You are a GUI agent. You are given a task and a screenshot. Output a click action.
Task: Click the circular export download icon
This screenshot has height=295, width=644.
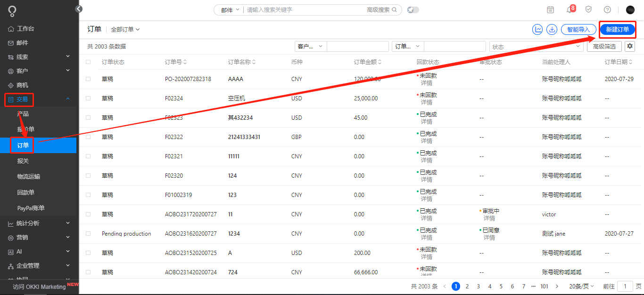pyautogui.click(x=552, y=29)
